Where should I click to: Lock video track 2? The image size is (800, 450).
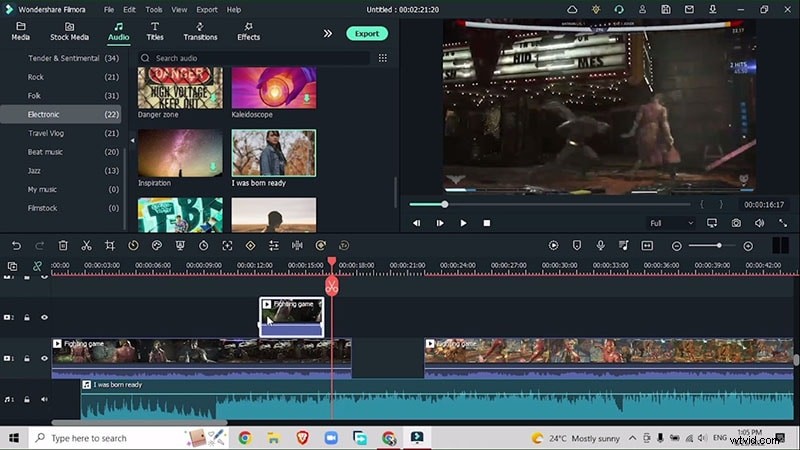pyautogui.click(x=27, y=317)
